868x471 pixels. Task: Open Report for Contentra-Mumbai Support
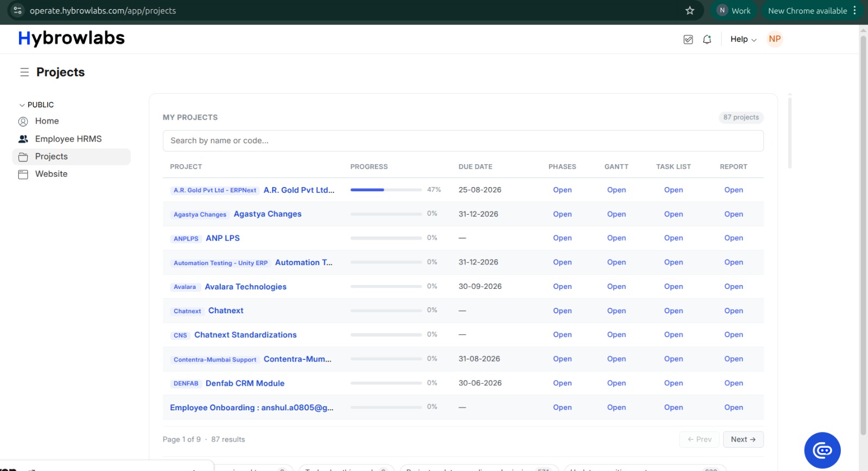733,359
